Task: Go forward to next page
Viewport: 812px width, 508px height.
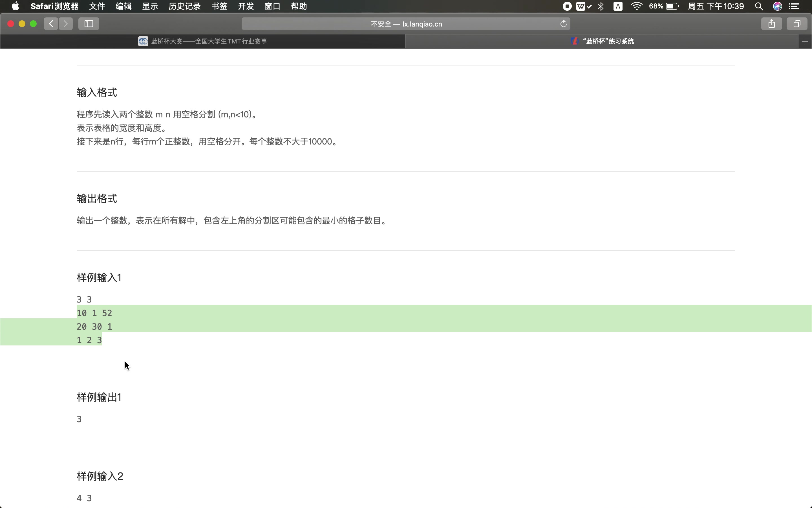Action: (66, 23)
